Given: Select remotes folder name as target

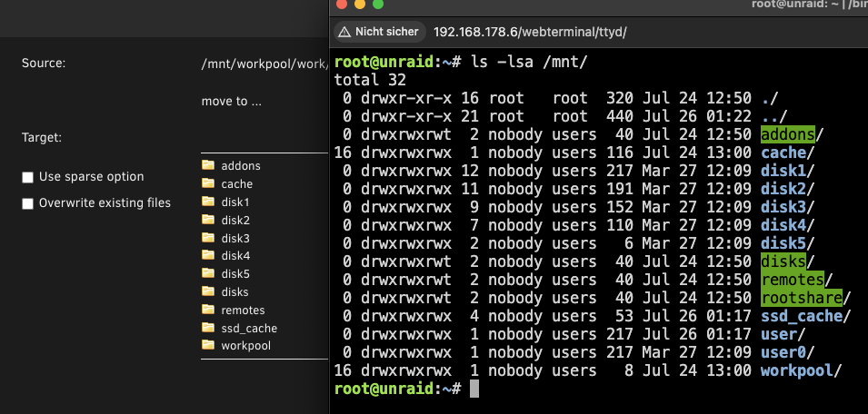Looking at the screenshot, I should coord(243,310).
